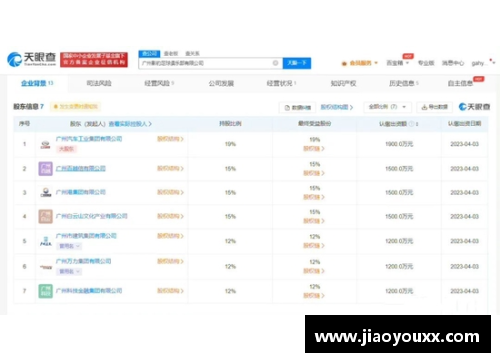The width and height of the screenshot is (500, 362).
Task: Open 股权结构 link in row 2
Action: (x=170, y=169)
